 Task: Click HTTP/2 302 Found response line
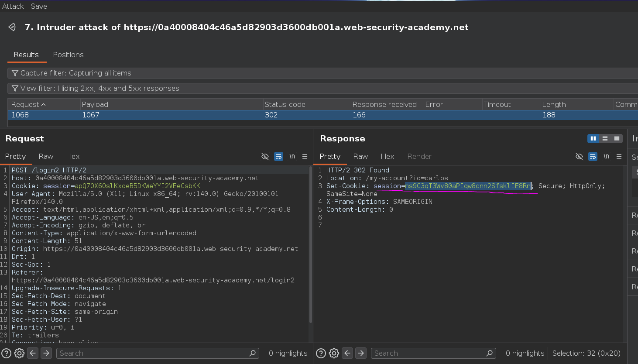point(358,170)
